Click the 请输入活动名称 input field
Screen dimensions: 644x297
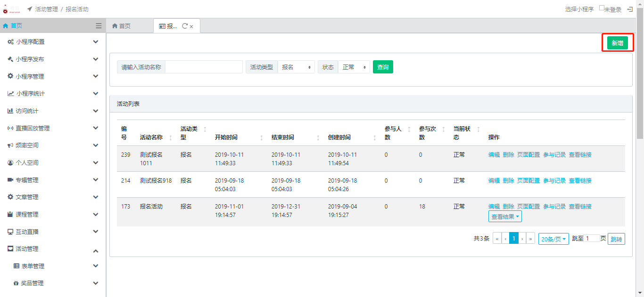[x=204, y=67]
